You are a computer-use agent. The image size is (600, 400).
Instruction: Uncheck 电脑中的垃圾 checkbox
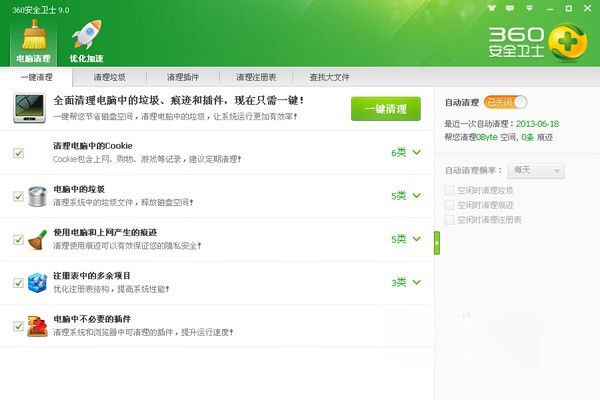point(18,196)
